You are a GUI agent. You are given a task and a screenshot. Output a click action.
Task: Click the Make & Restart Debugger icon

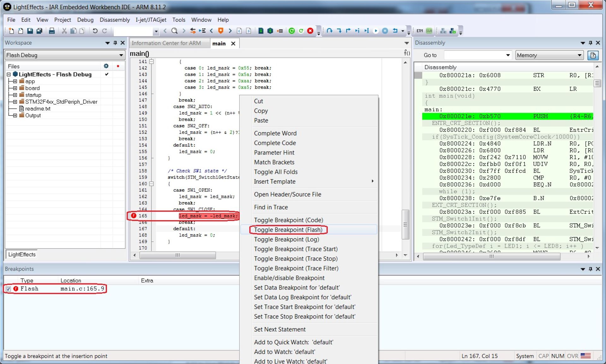pyautogui.click(x=292, y=31)
